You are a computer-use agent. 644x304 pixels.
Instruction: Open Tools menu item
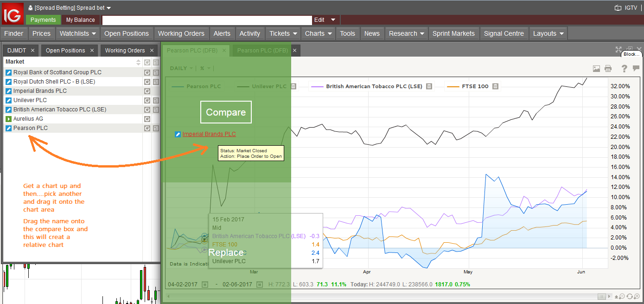coord(347,33)
